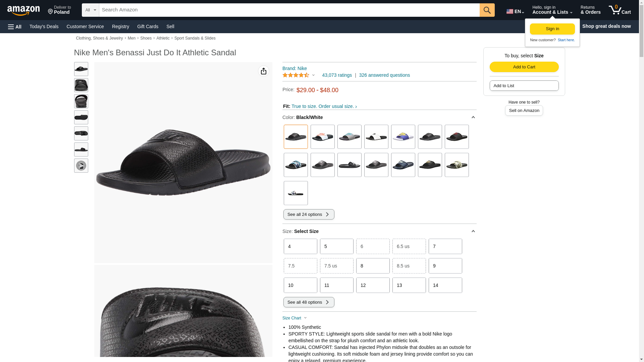644x362 pixels.
Task: Click the share icon on product image
Action: point(264,71)
